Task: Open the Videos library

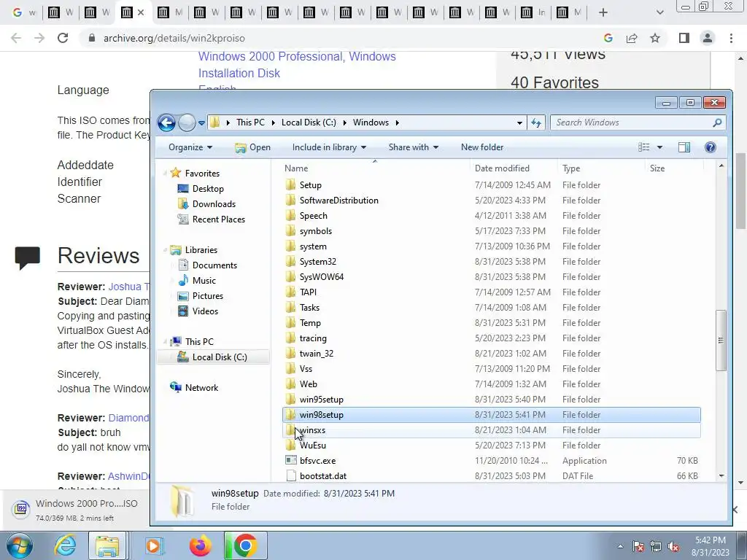Action: tap(205, 311)
